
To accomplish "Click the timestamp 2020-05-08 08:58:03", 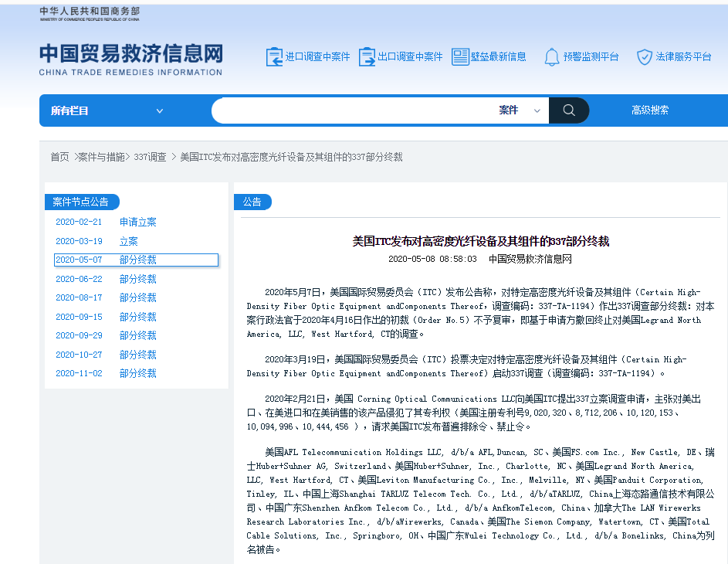I will 432,259.
